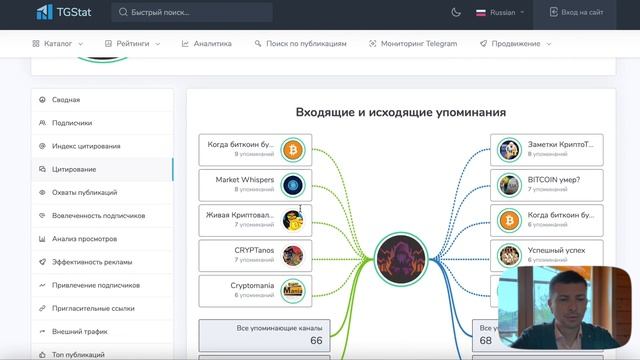Open right Когда биткоин бу... card
This screenshot has height=360, width=640.
(547, 220)
